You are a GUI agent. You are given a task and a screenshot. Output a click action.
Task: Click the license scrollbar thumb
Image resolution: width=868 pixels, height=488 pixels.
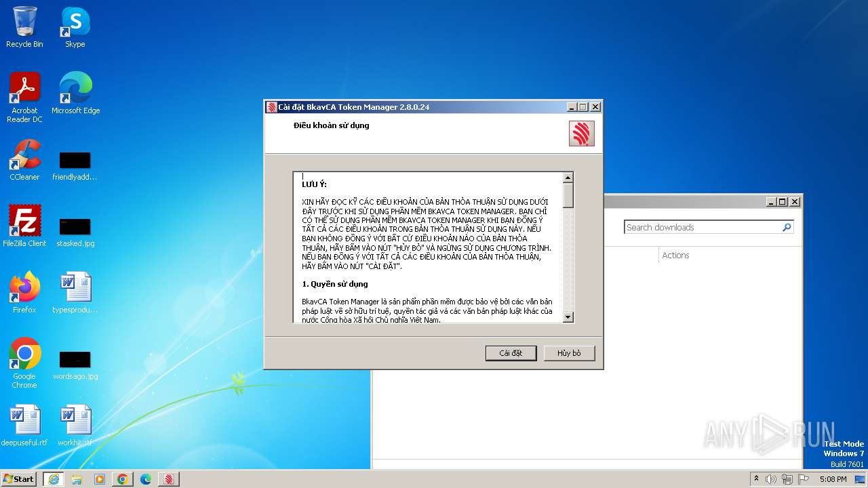coord(568,195)
